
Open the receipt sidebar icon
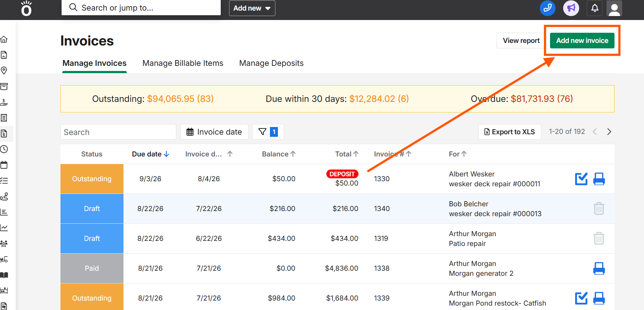point(4,118)
